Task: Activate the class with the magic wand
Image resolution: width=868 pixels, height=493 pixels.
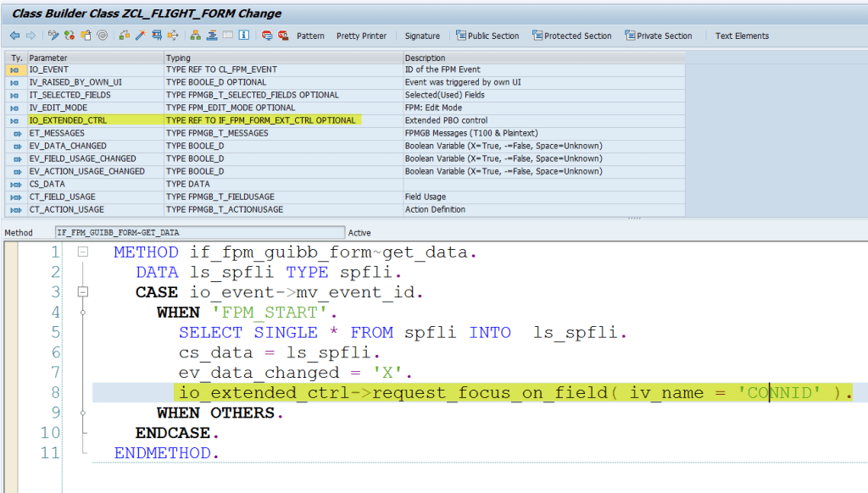Action: pyautogui.click(x=140, y=35)
